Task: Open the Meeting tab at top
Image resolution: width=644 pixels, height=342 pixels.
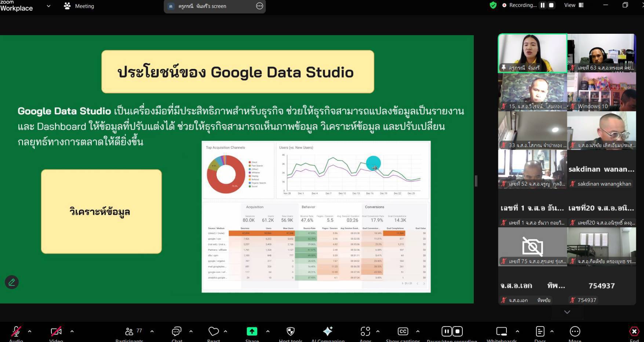Action: (x=79, y=6)
